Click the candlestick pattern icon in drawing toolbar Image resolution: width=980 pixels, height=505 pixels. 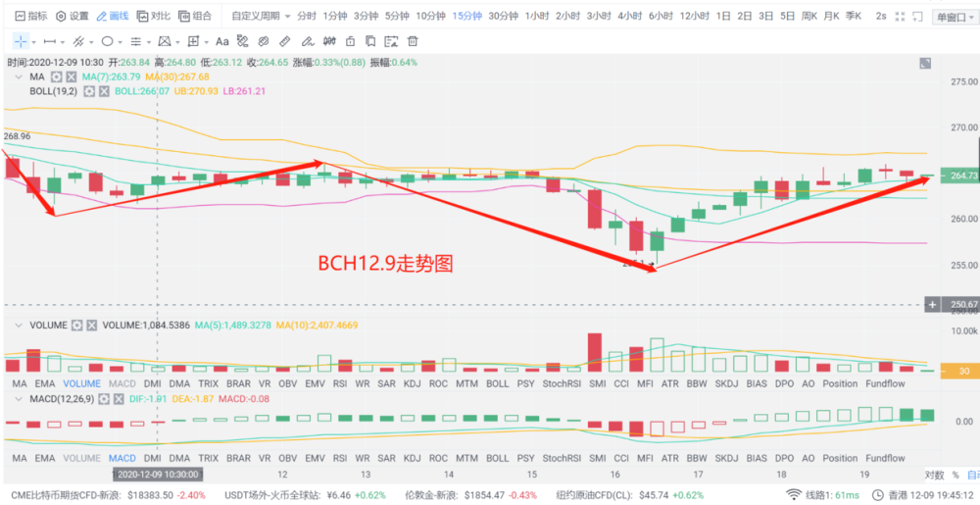(329, 42)
